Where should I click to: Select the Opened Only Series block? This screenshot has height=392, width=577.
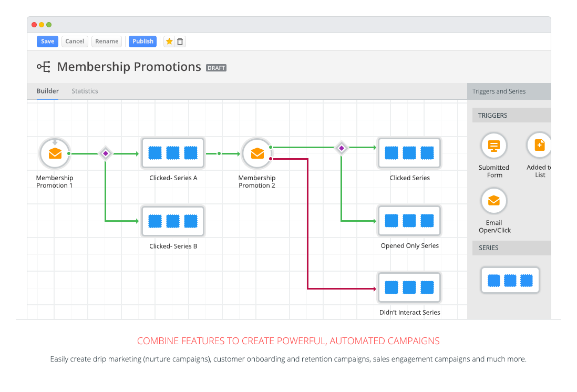click(x=409, y=221)
